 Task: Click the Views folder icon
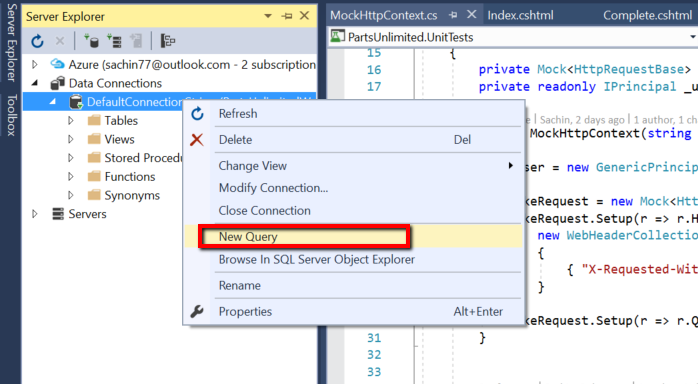pos(94,139)
